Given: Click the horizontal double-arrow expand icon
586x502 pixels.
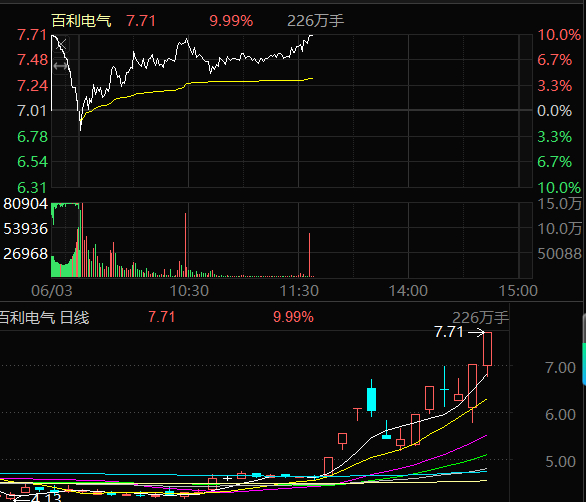Looking at the screenshot, I should pyautogui.click(x=60, y=67).
